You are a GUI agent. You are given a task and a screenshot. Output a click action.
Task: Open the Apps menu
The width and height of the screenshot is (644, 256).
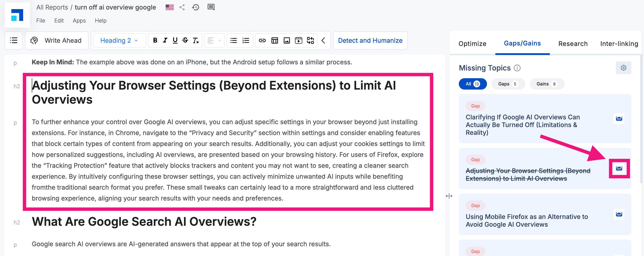pyautogui.click(x=79, y=20)
